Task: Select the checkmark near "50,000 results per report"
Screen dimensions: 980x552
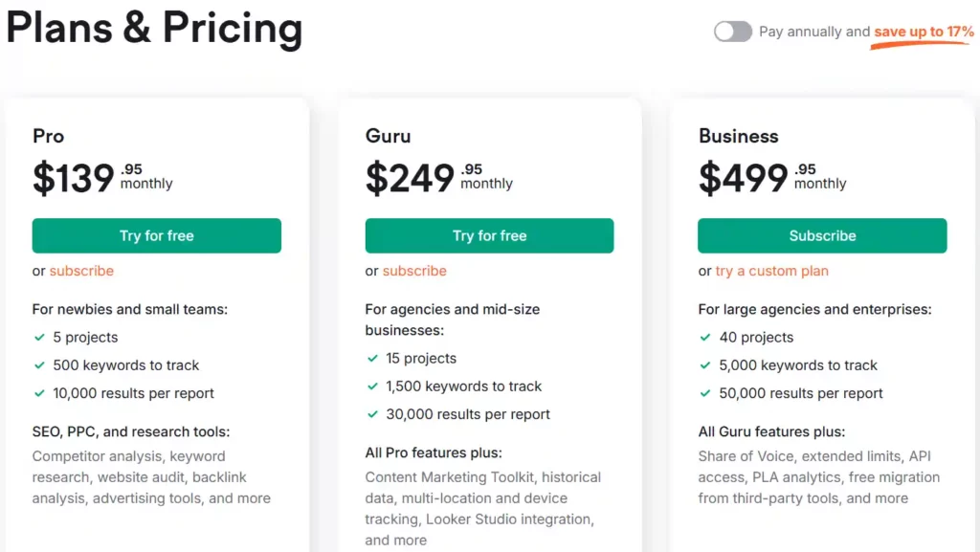Action: click(706, 393)
